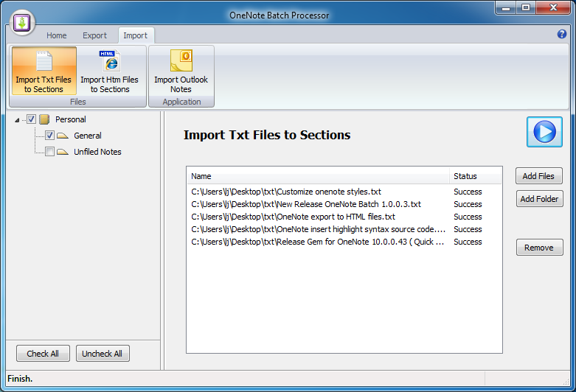Click Success status of OneNote export to HTML
Screen dimensions: 576x392
pos(468,217)
